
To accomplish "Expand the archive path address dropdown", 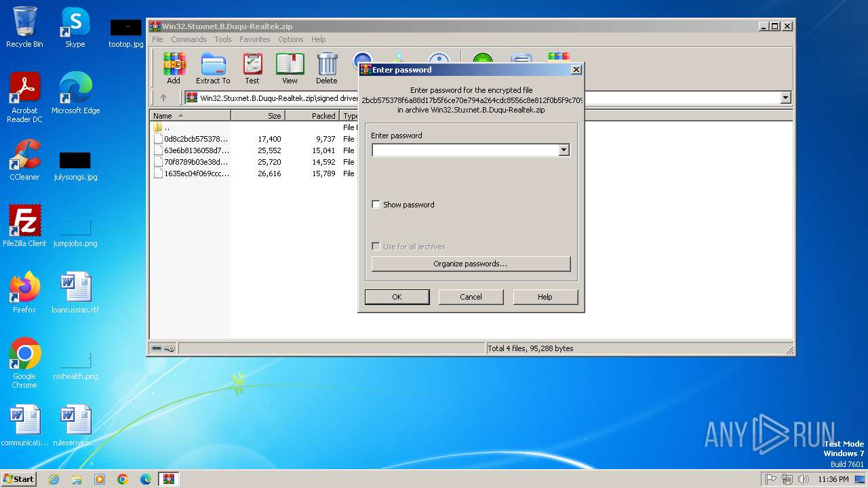I will [785, 98].
